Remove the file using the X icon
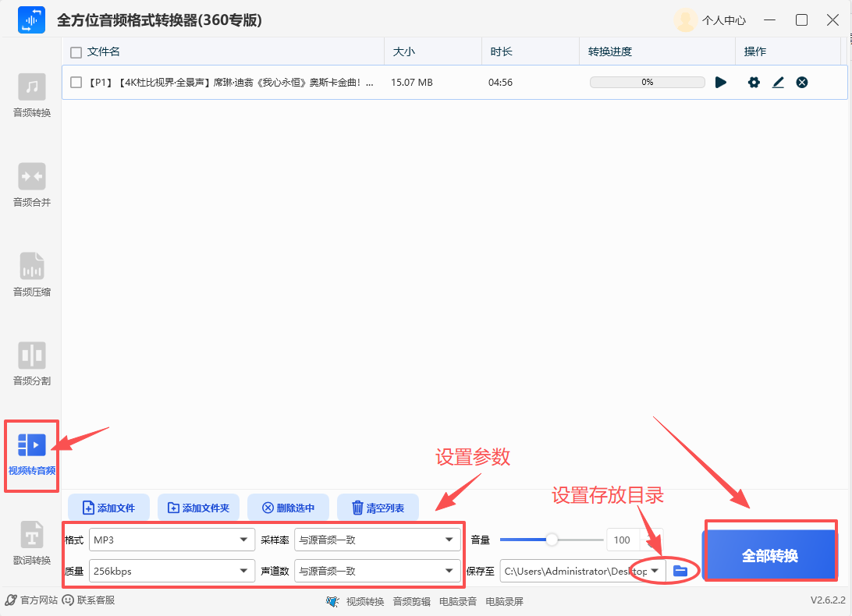Screen dimensions: 852x616 (x=802, y=82)
